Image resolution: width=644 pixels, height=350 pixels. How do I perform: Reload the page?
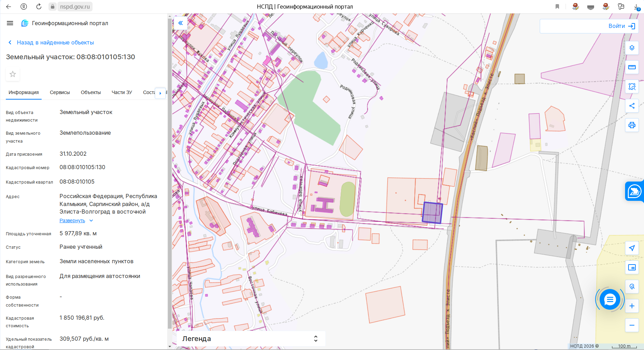(x=39, y=7)
